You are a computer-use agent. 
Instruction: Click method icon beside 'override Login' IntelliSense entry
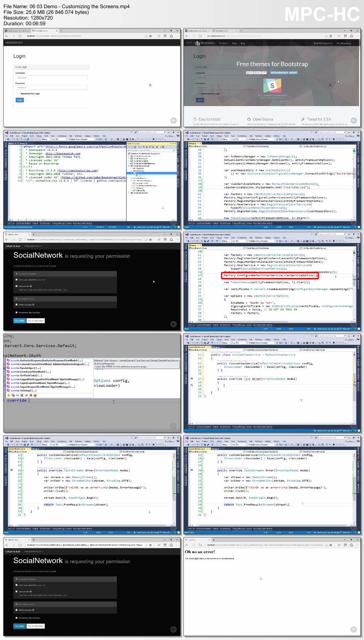[9, 383]
